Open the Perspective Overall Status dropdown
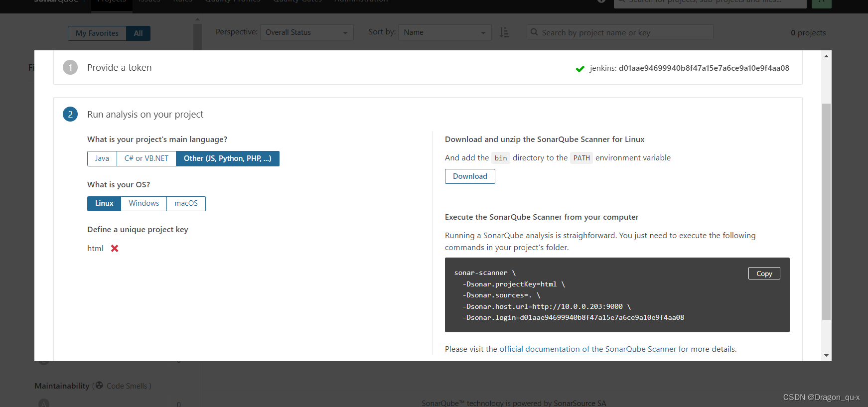 tap(307, 32)
